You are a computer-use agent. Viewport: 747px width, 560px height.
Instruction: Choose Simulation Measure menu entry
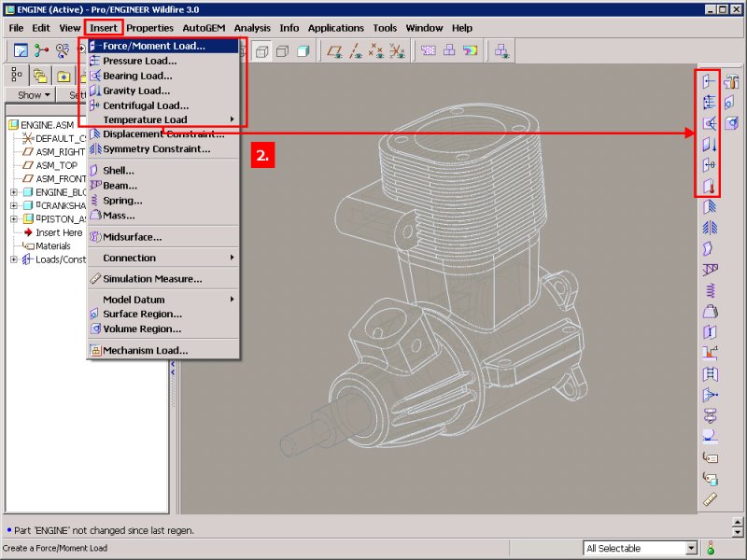pos(164,278)
